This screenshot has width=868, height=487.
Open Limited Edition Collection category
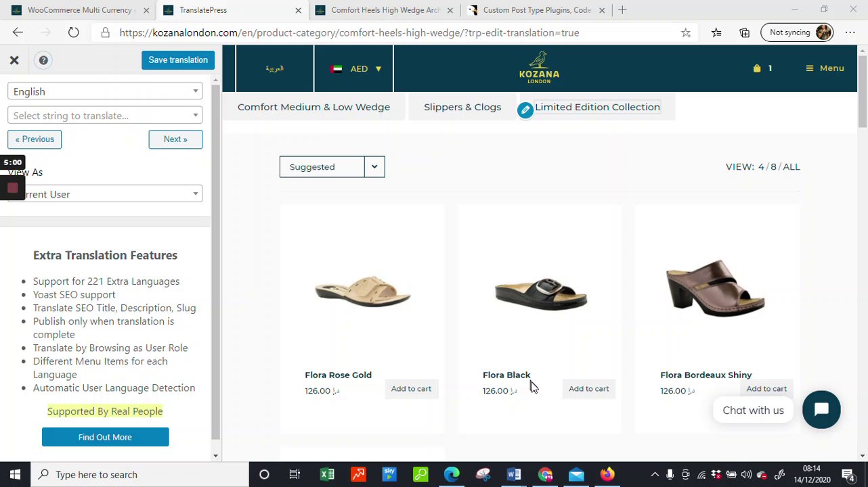click(597, 107)
